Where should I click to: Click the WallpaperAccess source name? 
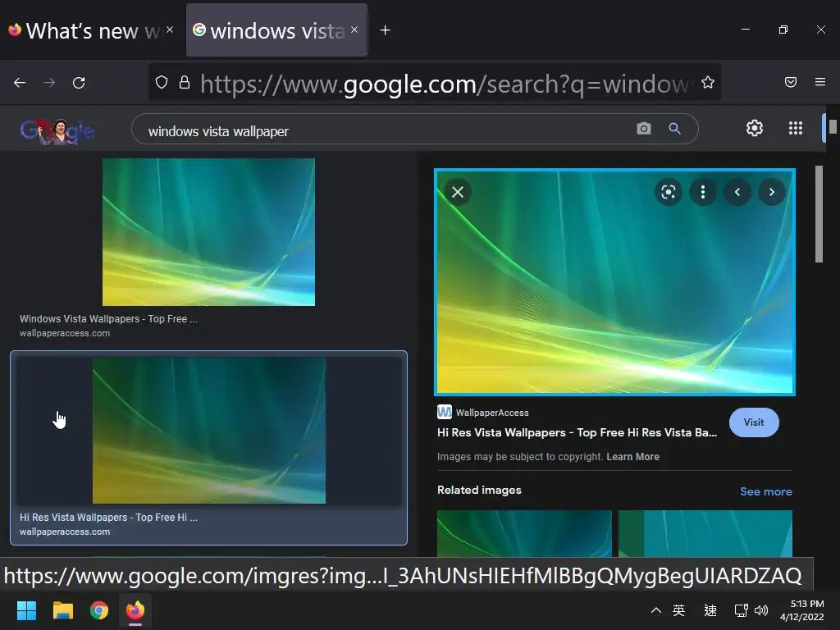(492, 413)
